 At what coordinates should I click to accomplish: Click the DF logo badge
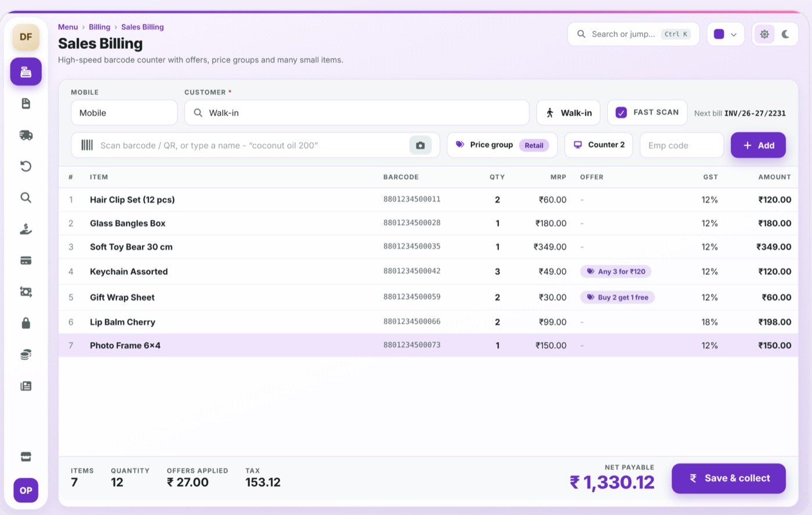tap(26, 37)
